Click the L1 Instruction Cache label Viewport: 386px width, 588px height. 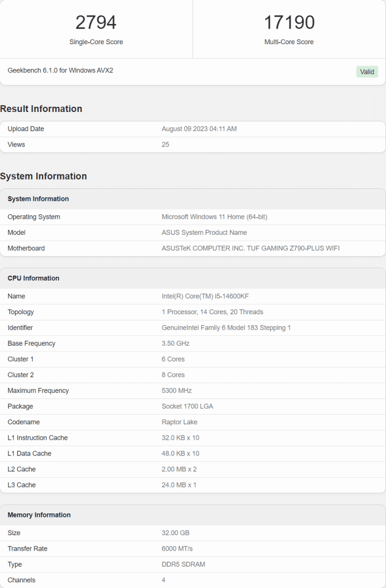[x=37, y=438]
